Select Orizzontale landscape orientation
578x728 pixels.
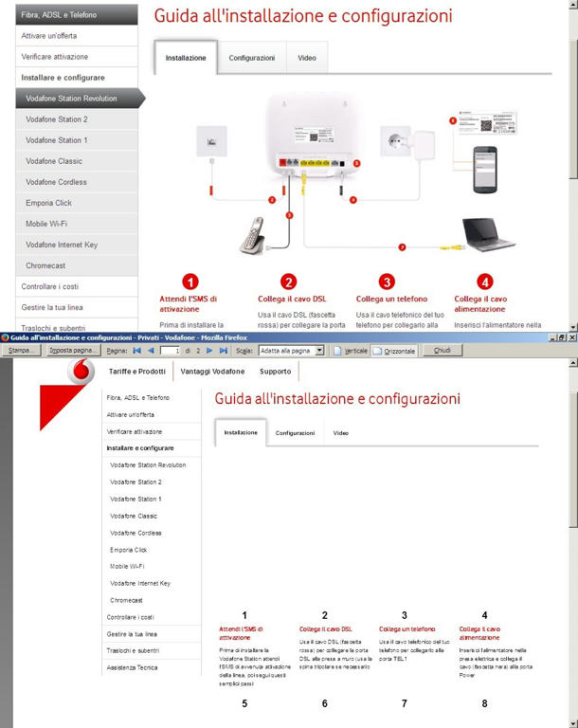394,351
